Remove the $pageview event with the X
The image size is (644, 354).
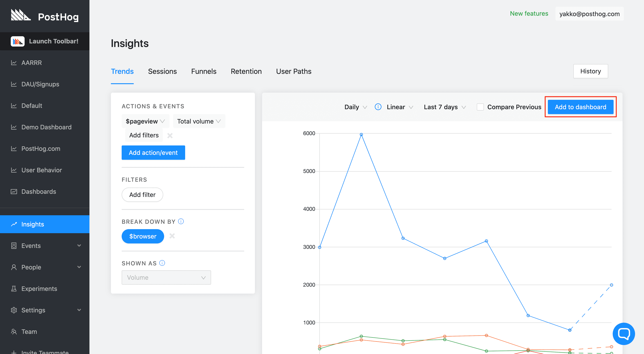[x=170, y=136]
